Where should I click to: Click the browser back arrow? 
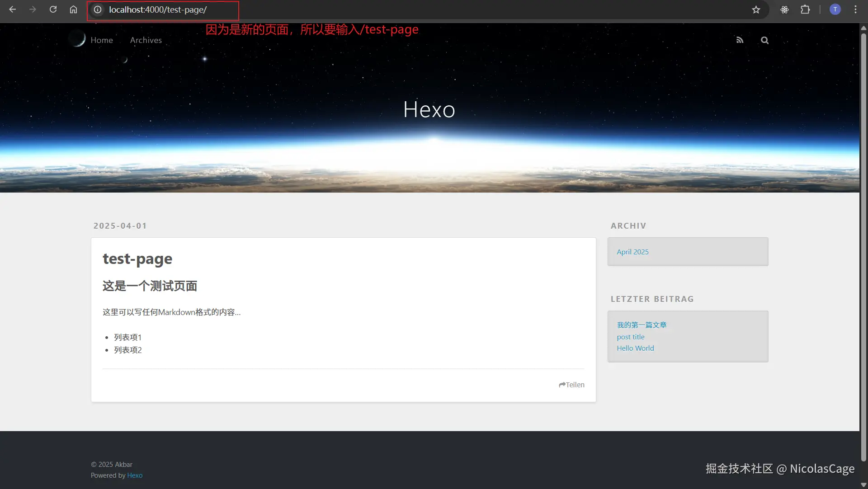12,9
